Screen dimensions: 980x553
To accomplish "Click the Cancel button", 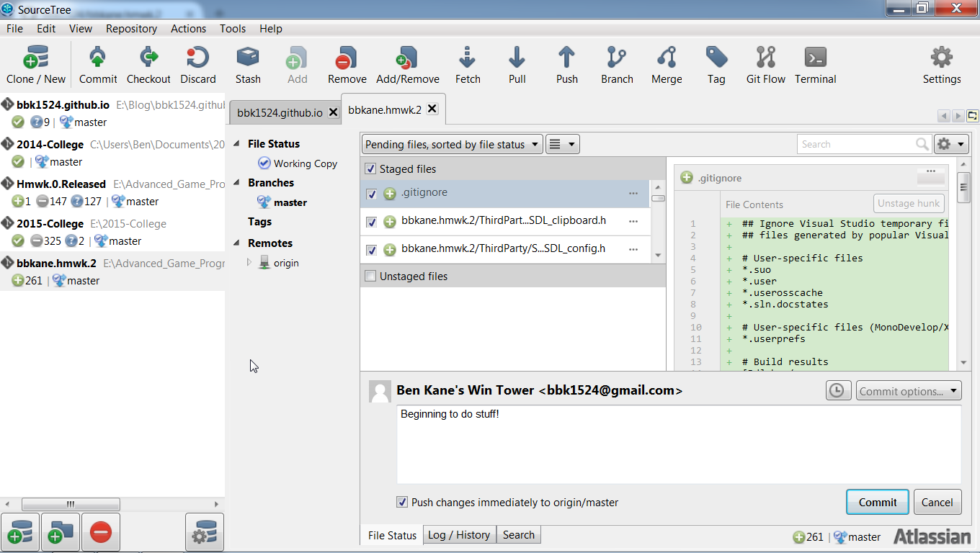I will (937, 502).
